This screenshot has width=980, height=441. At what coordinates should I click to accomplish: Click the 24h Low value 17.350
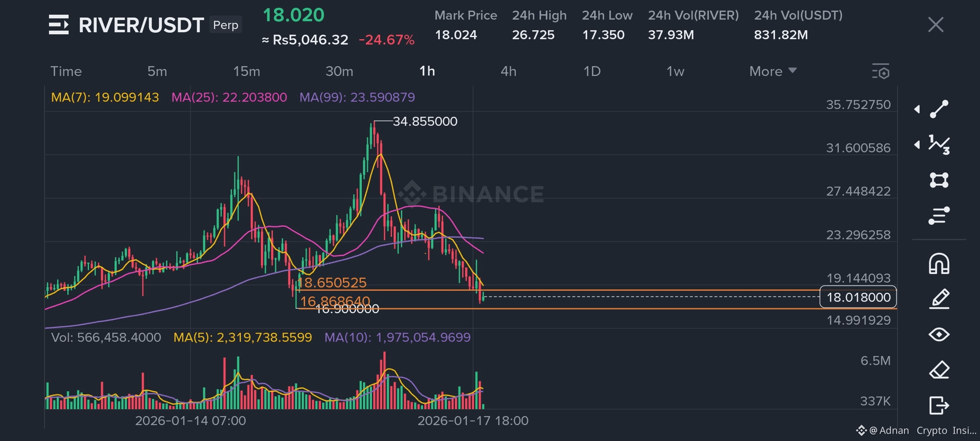tap(603, 35)
